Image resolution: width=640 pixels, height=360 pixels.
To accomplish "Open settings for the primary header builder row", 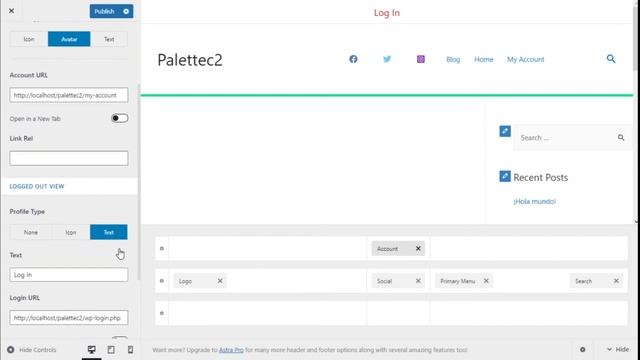I will click(162, 281).
